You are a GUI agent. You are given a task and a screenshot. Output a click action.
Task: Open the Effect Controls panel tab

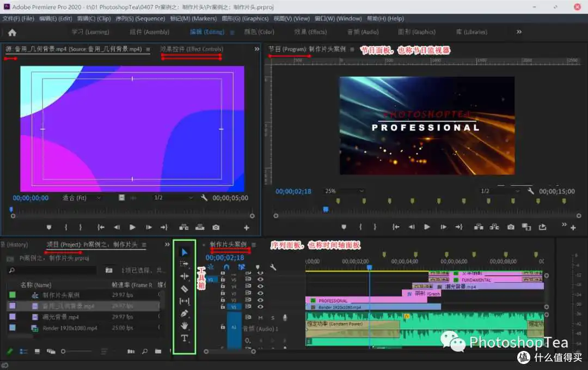[192, 49]
